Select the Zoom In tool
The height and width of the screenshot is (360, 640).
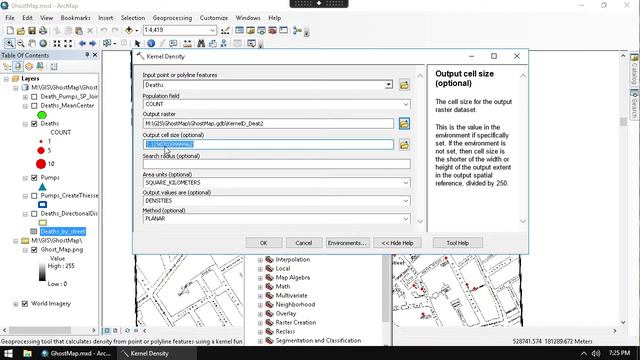click(10, 43)
